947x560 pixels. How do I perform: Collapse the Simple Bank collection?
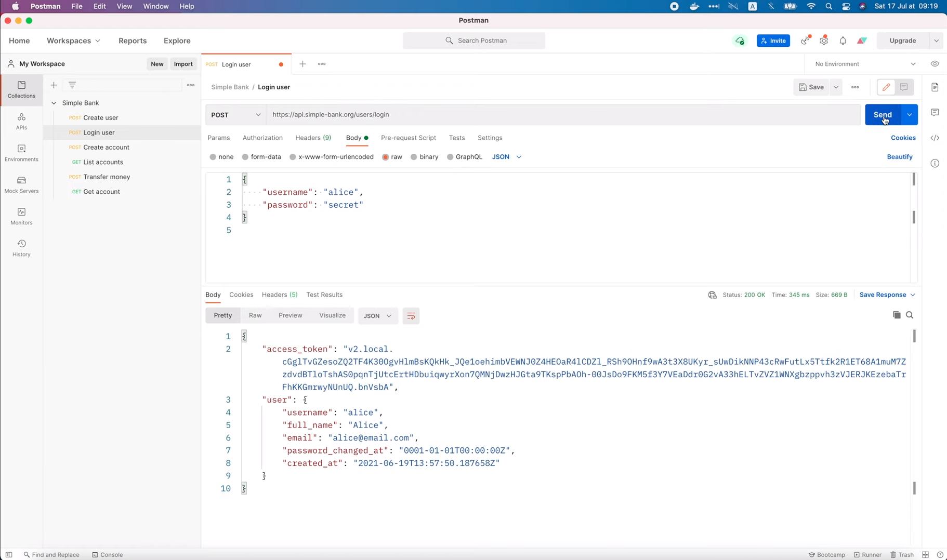tap(54, 103)
